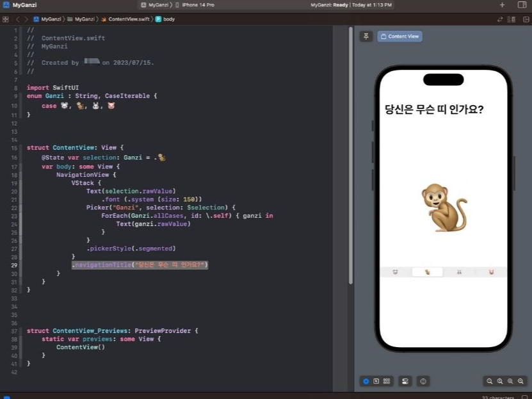Click 'struct ContentView_Previews' line
Screen dimensions: 532x399
[112, 331]
